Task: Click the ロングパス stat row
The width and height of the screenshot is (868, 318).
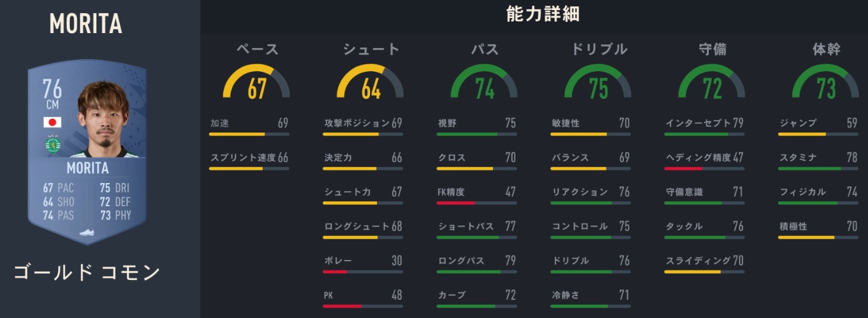Action: [477, 261]
